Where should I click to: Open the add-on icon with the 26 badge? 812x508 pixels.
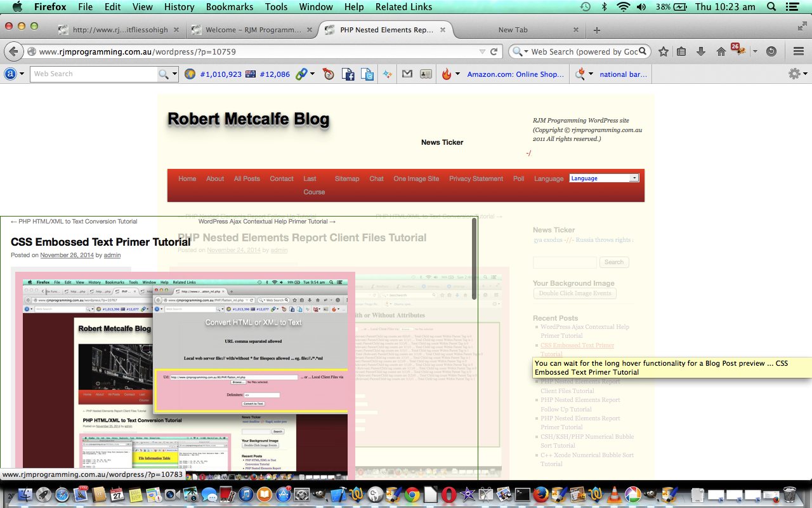point(739,50)
